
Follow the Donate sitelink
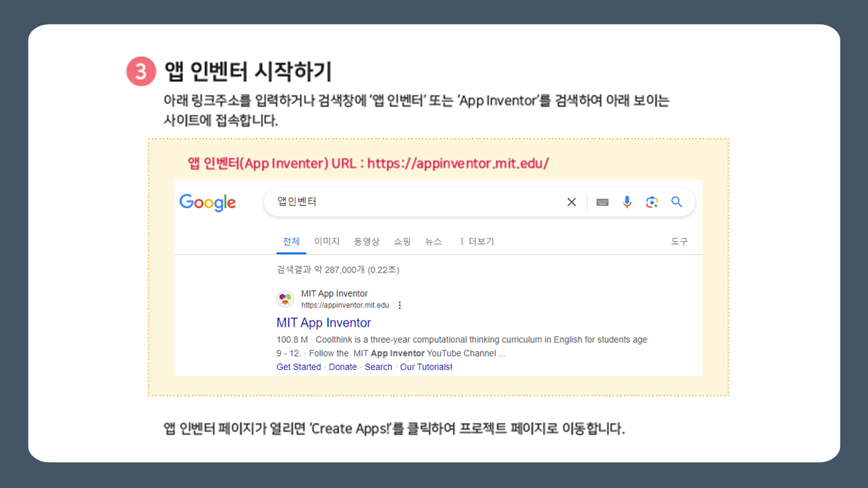[x=342, y=367]
